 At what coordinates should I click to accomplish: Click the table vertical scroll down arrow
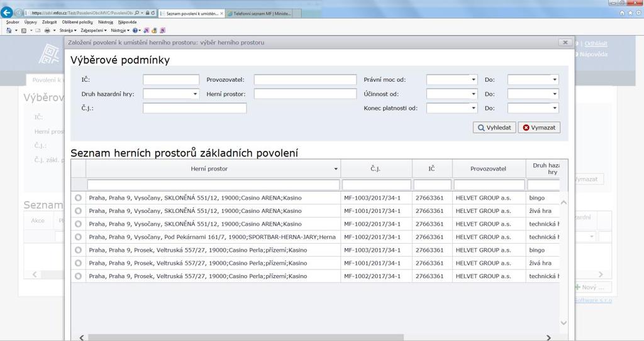(563, 323)
